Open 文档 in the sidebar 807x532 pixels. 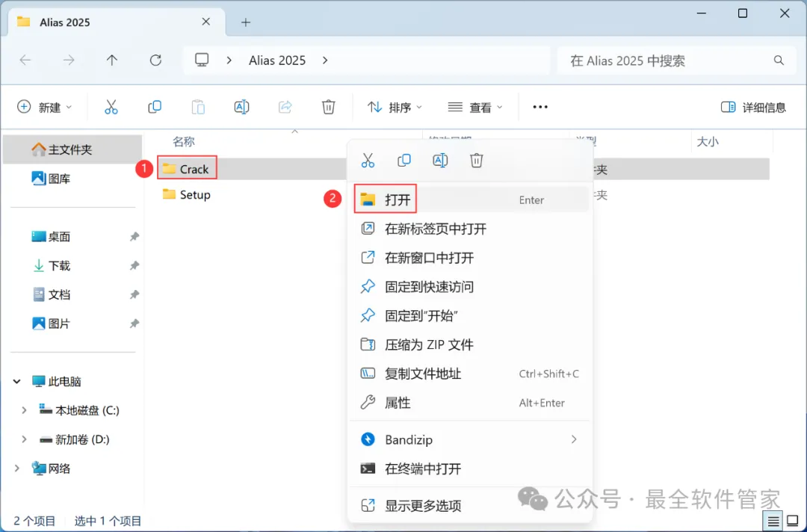click(72, 294)
